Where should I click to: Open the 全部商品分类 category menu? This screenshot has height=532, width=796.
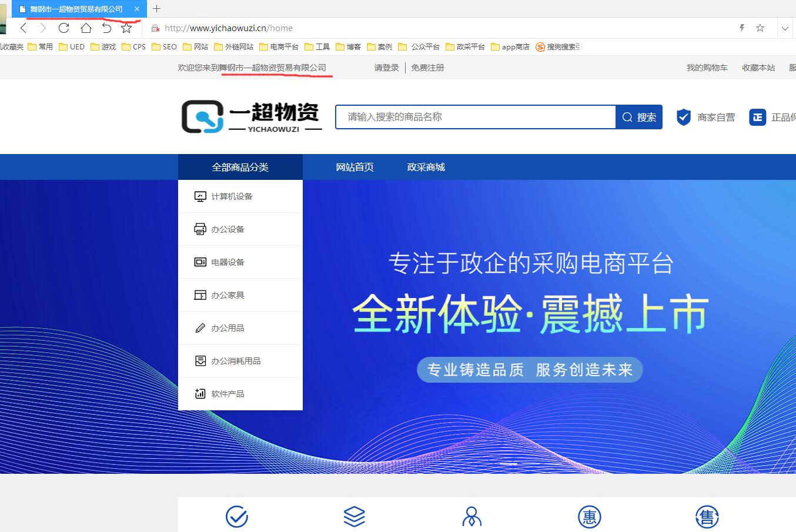[240, 168]
